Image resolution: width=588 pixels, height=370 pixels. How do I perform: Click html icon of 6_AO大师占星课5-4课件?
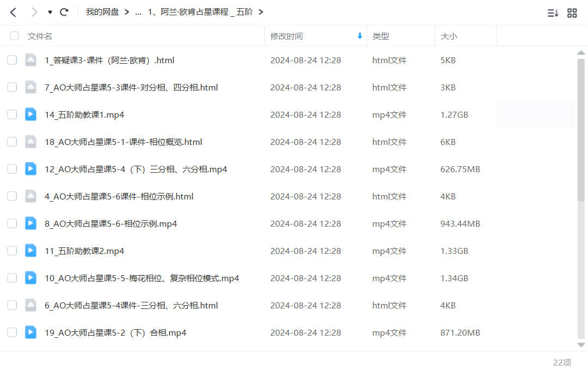[x=31, y=305]
